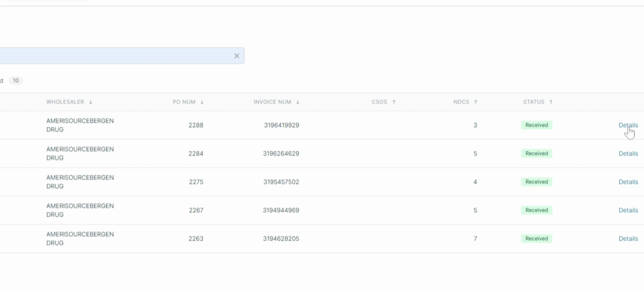The image size is (644, 291).
Task: Click the STATUS column header
Action: 534,102
